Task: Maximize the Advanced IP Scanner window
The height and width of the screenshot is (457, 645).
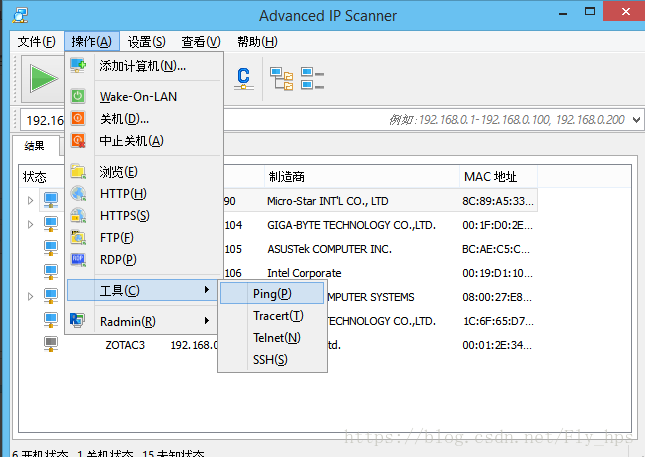Action: [590, 12]
